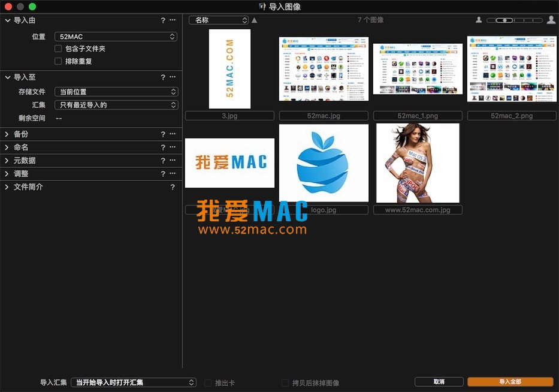
Task: Open the 导入由 section options menu
Action: [x=173, y=20]
